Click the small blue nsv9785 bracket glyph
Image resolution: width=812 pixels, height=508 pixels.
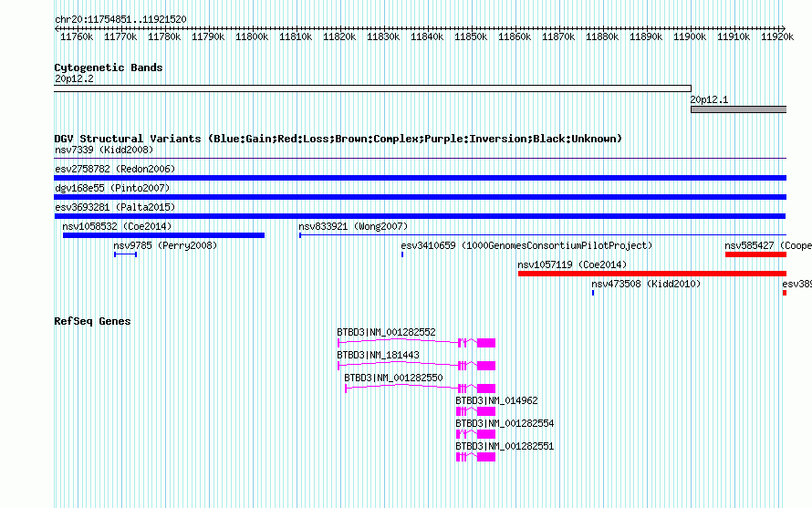tap(125, 254)
